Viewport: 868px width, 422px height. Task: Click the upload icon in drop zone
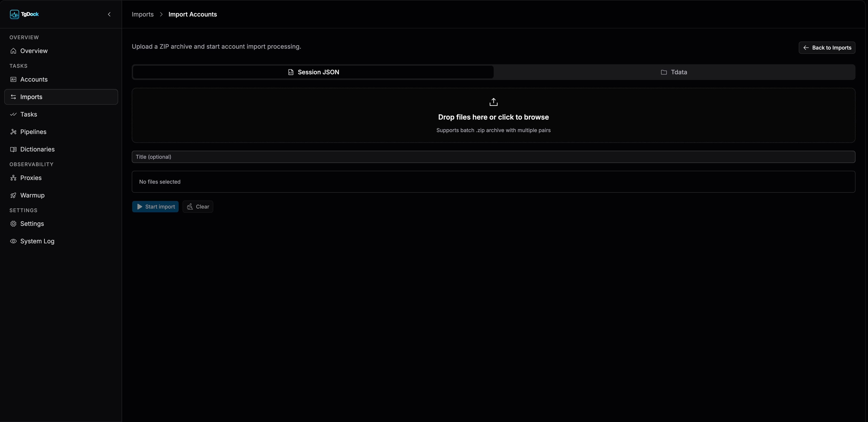[494, 102]
